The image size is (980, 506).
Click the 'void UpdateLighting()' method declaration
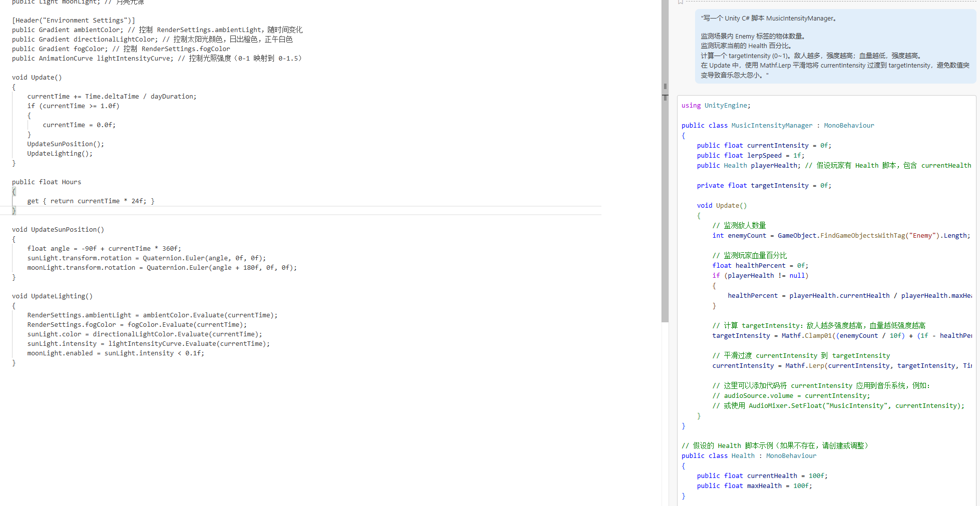[x=53, y=296]
